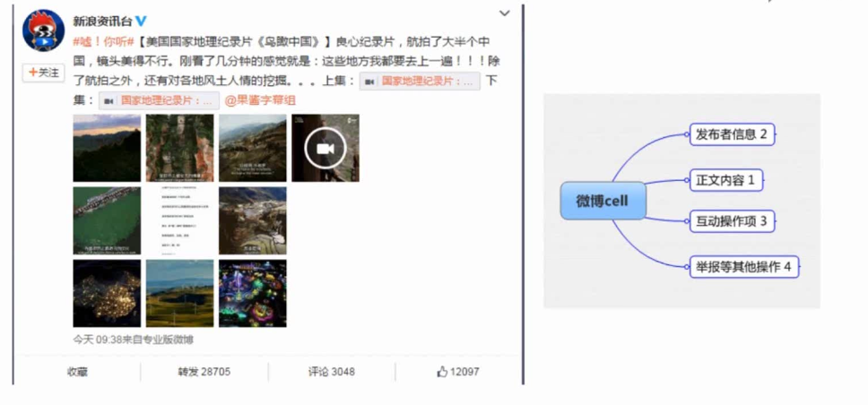Click 转发 28705 to repost

pyautogui.click(x=204, y=372)
